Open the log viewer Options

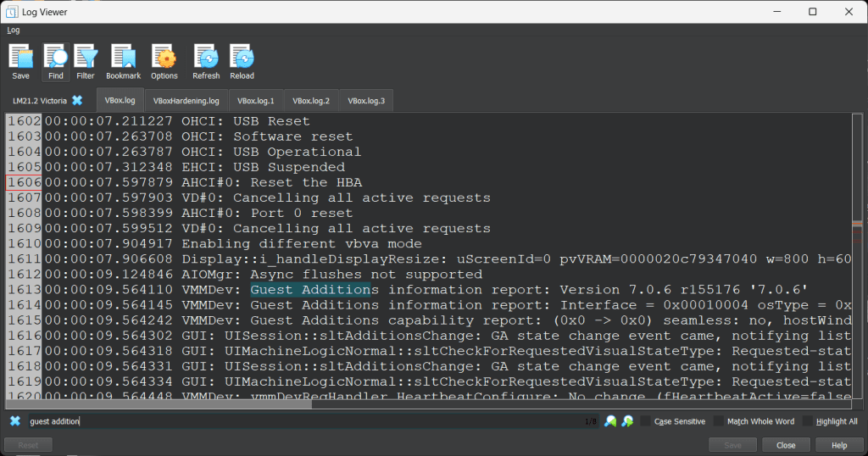click(164, 62)
